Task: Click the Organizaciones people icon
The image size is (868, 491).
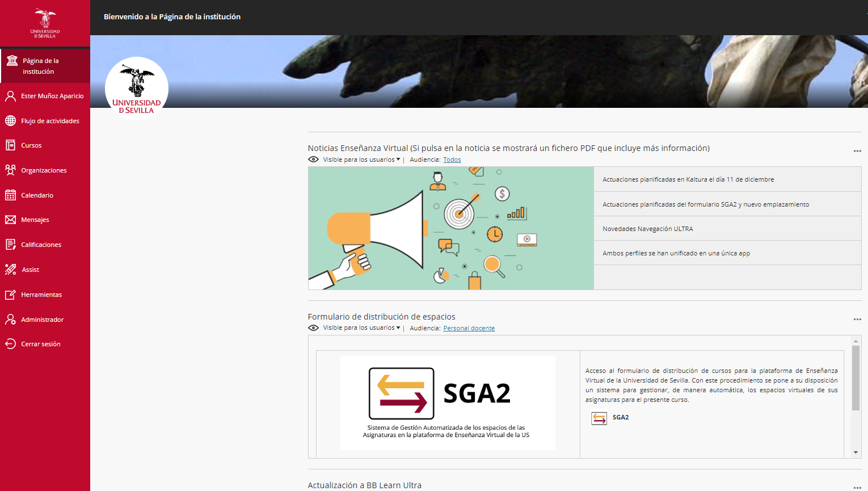Action: pyautogui.click(x=10, y=170)
